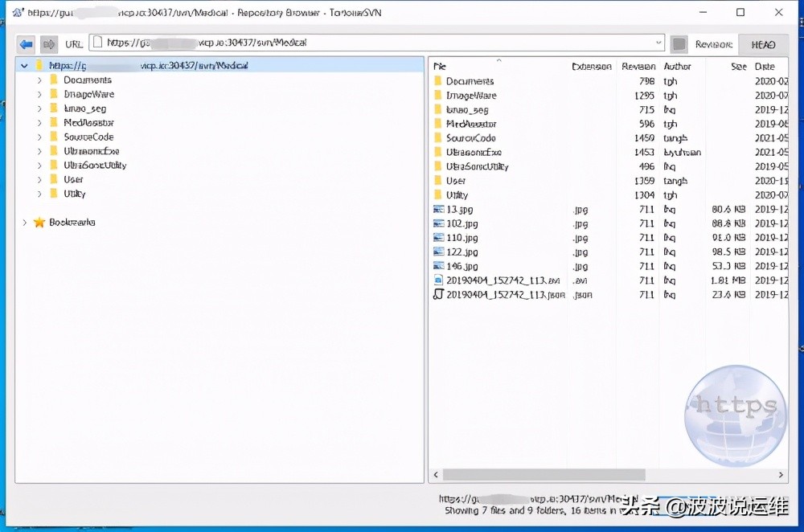Click the refresh button beside the Revision label
Image resolution: width=804 pixels, height=532 pixels.
[679, 44]
